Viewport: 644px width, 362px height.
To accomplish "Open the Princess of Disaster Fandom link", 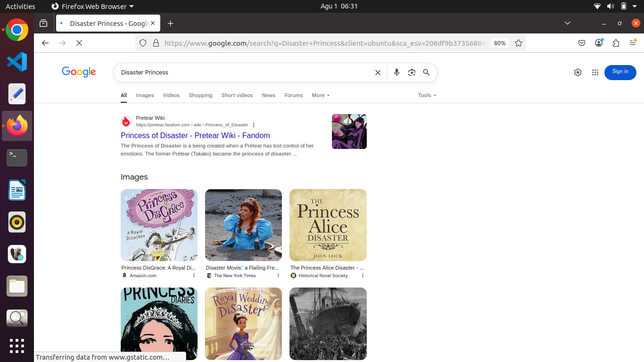I will coord(195,136).
